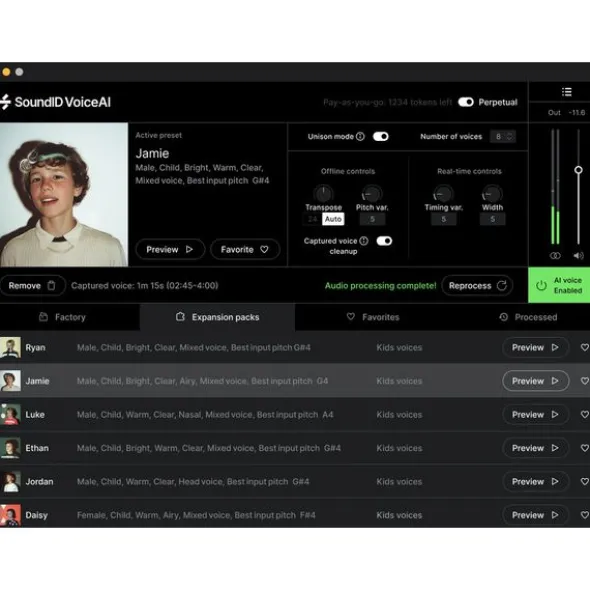Screen dimensions: 590x591
Task: Add active preset with Favorite button
Action: pos(245,250)
